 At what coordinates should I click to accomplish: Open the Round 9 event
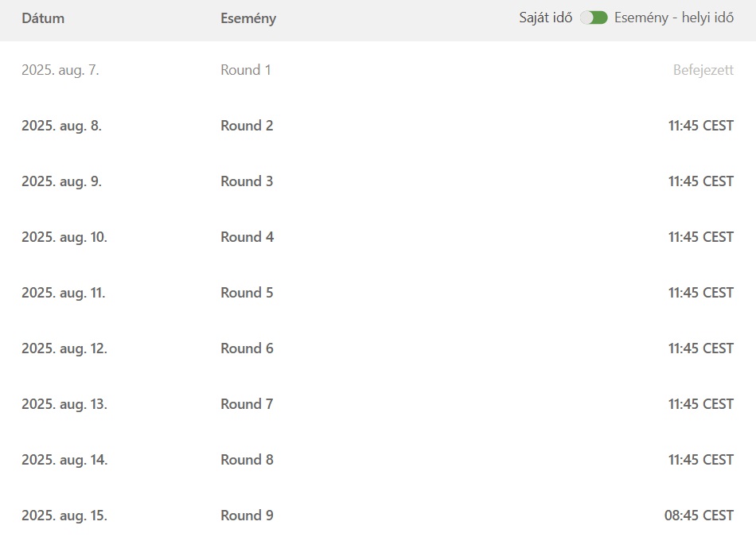pyautogui.click(x=247, y=516)
